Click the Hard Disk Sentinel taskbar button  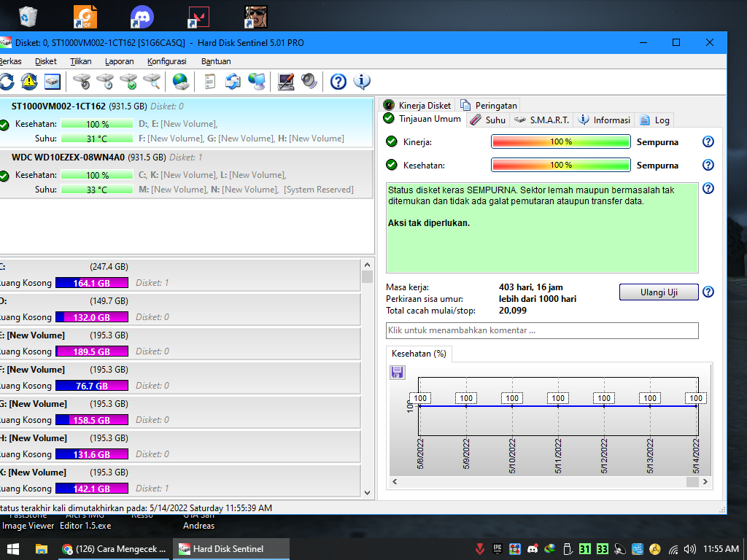tap(231, 549)
